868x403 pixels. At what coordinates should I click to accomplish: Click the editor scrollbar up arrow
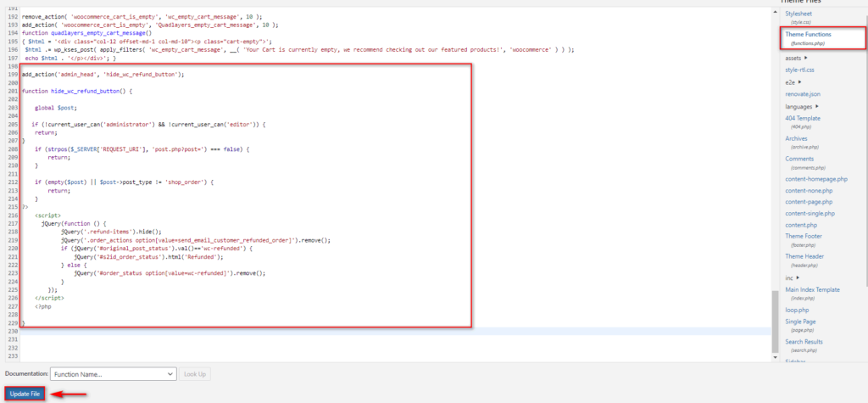tap(775, 11)
